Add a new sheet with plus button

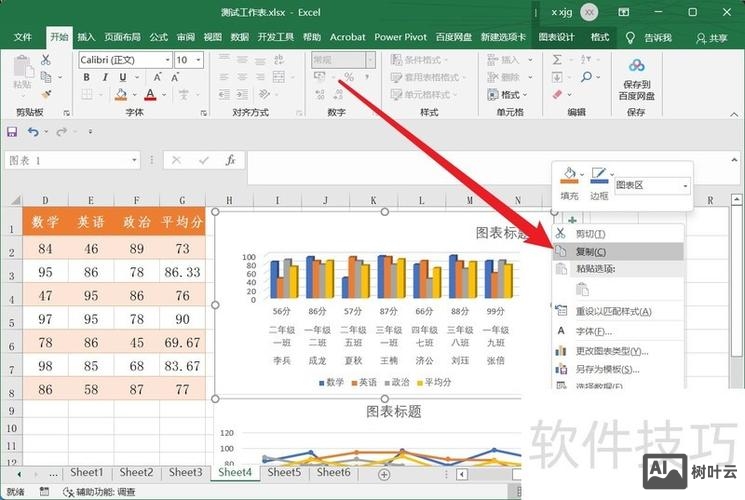click(384, 474)
